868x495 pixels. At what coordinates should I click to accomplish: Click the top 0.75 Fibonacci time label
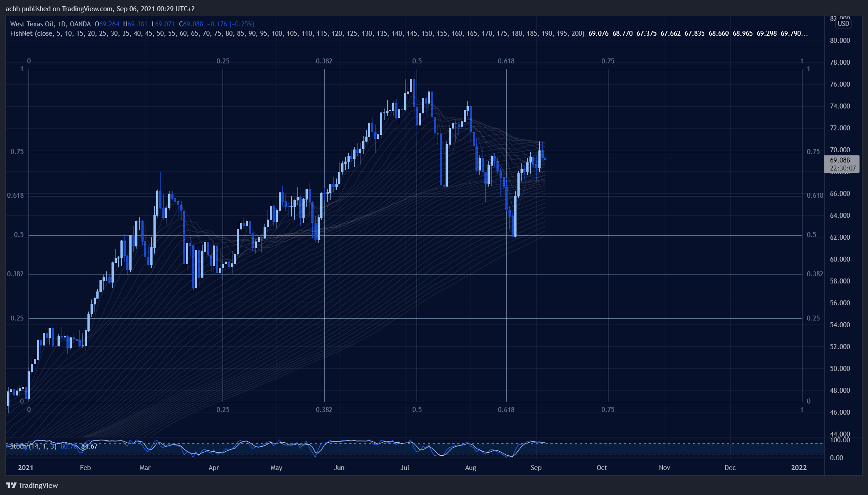tap(608, 61)
